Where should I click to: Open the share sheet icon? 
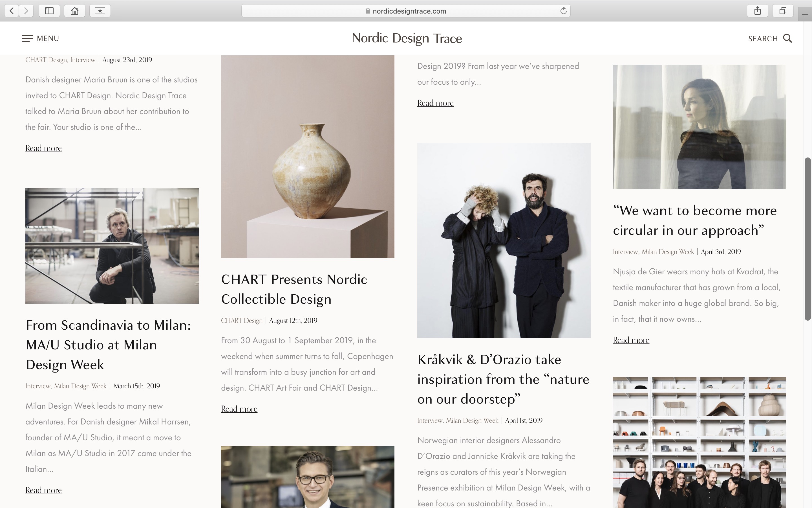(x=757, y=11)
